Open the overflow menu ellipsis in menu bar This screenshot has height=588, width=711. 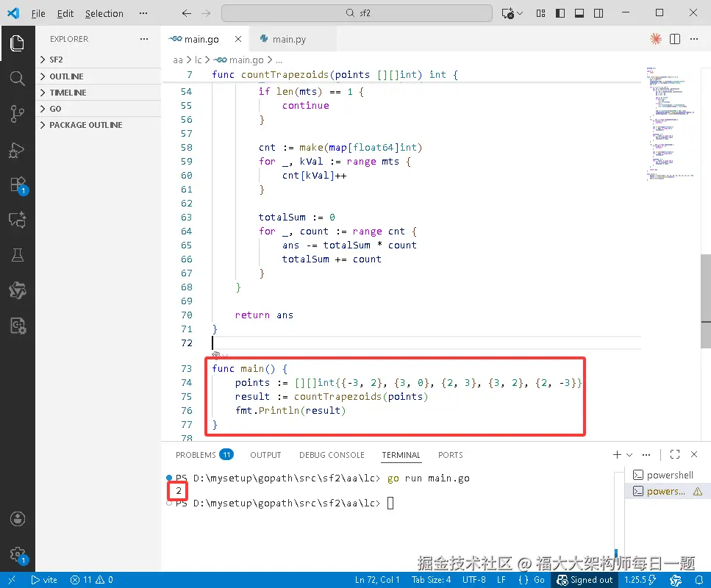click(143, 13)
